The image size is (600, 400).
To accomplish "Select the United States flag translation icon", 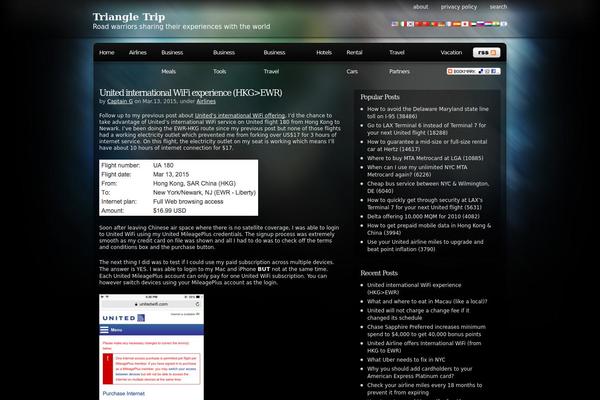I will click(x=395, y=24).
